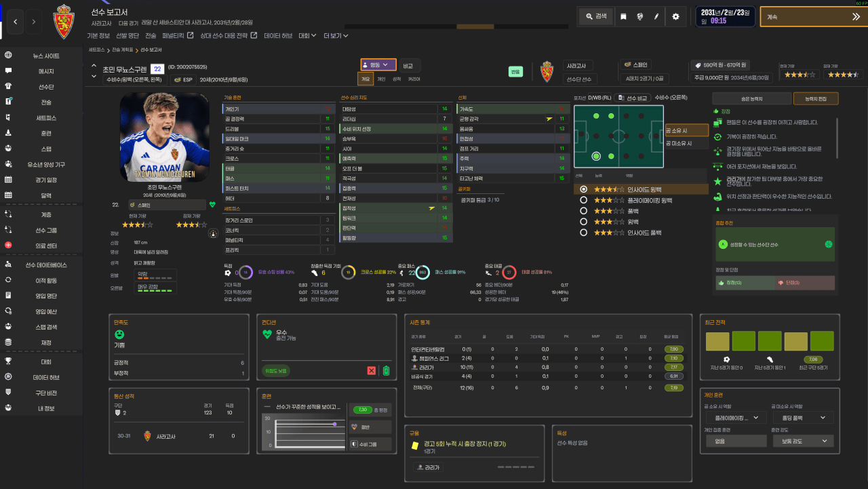Click the 재정 coins icon in sidebar
868x489 pixels.
pyautogui.click(x=8, y=343)
